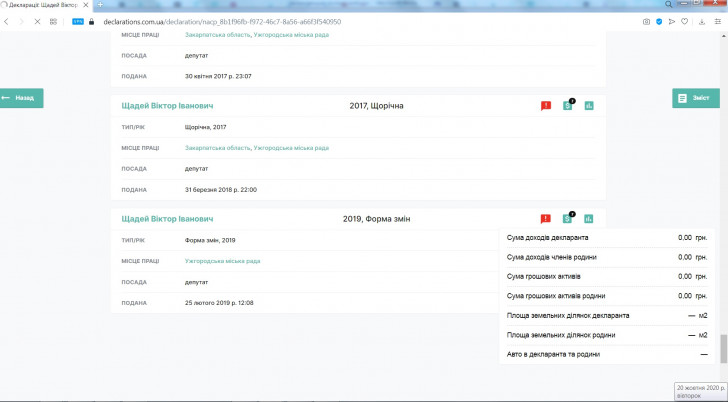Click the red warning flag on the 2019 declaration
The image size is (728, 402).
[x=545, y=219]
